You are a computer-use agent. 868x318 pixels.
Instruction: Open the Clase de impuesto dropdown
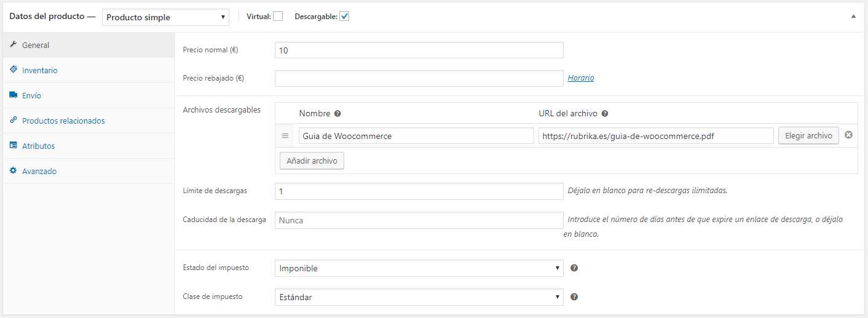pos(419,297)
